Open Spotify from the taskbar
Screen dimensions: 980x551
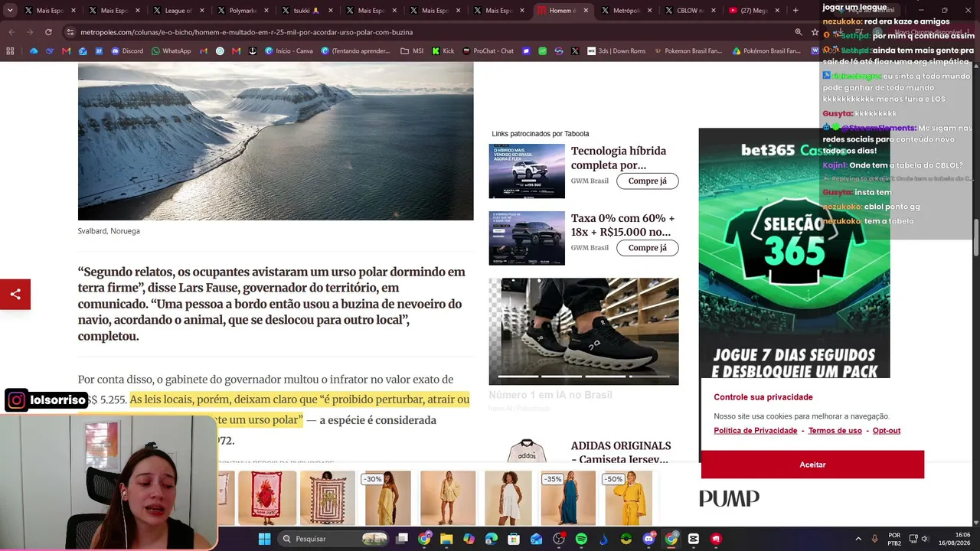581,539
